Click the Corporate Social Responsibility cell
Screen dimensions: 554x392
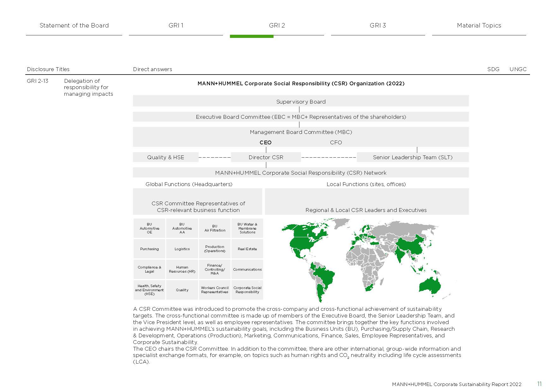point(247,290)
